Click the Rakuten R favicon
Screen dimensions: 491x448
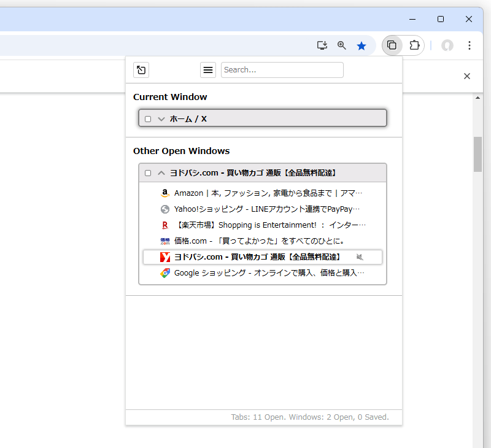(x=165, y=225)
